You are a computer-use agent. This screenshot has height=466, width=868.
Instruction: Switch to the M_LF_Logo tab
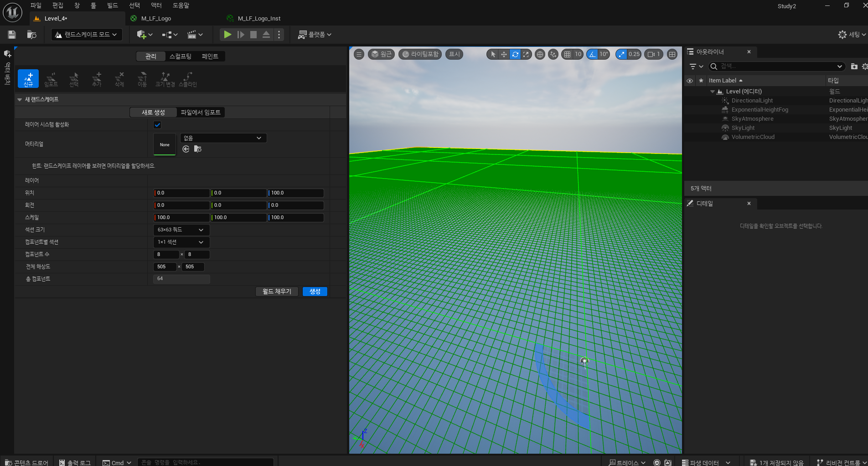156,19
